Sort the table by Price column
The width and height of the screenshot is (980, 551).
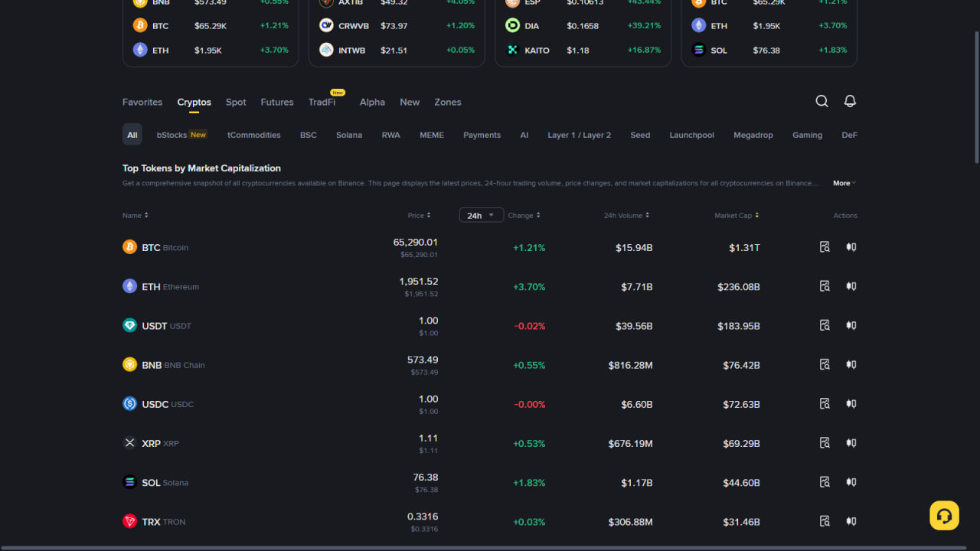click(x=419, y=215)
